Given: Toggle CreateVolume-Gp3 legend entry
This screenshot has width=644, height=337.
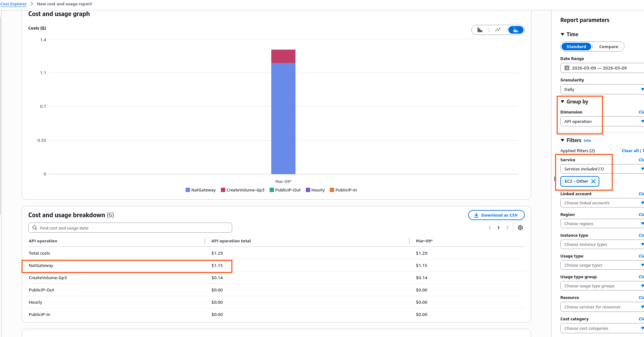Looking at the screenshot, I should coord(243,190).
